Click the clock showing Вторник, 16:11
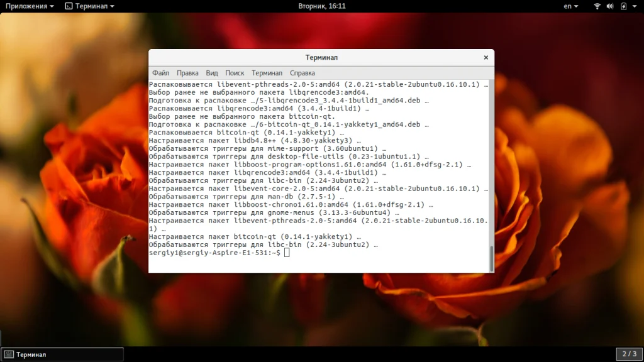644x362 pixels. coord(322,6)
